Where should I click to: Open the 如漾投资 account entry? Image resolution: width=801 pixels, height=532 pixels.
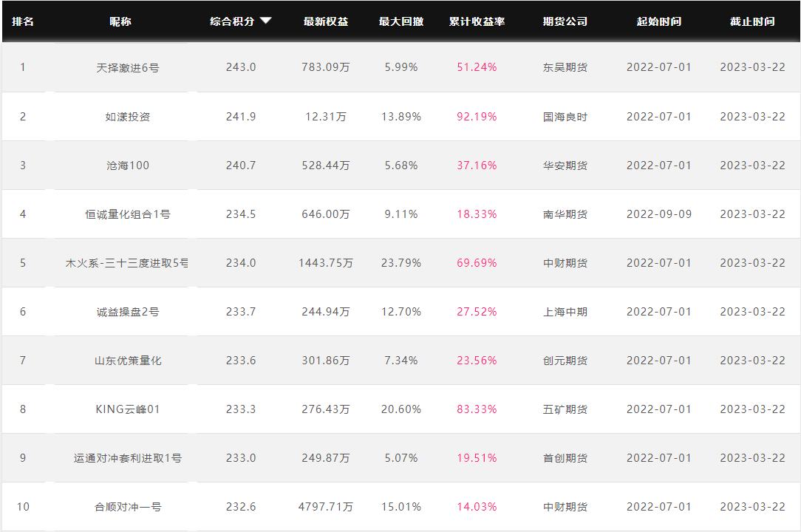128,117
